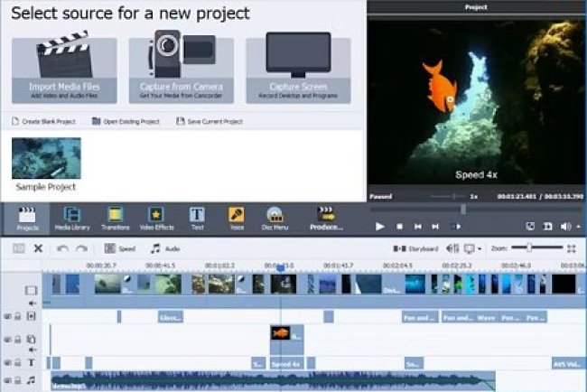This screenshot has width=587, height=392.
Task: Open the Text section
Action: click(197, 219)
